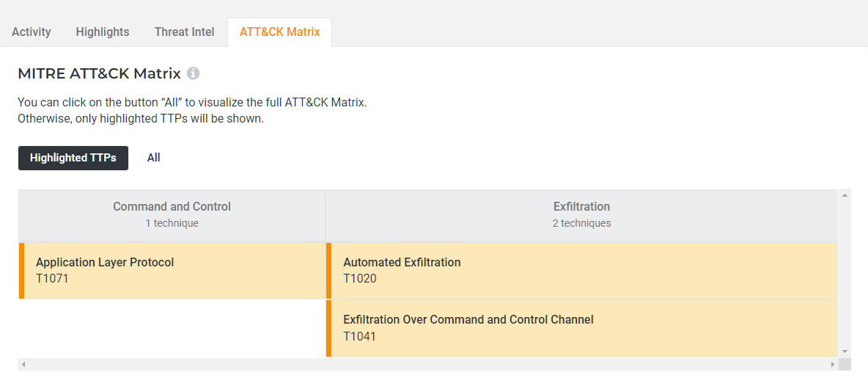This screenshot has width=868, height=386.
Task: Click the matrix's vertical scrollbar track
Action: click(845, 273)
